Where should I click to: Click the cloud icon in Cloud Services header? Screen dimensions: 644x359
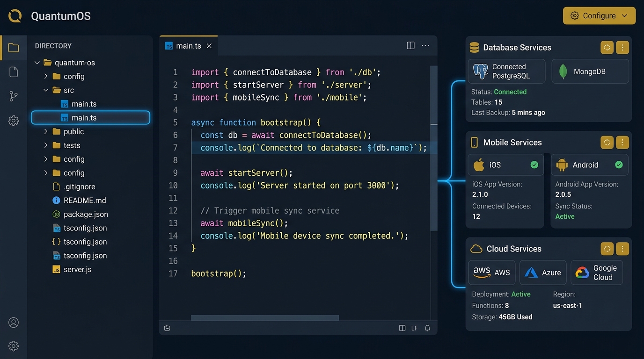point(476,249)
